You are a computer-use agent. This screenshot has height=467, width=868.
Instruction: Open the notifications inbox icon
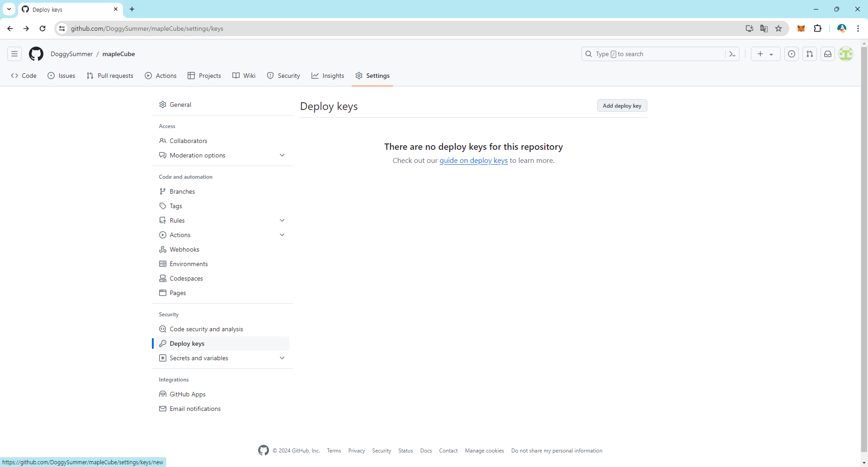[x=828, y=54]
